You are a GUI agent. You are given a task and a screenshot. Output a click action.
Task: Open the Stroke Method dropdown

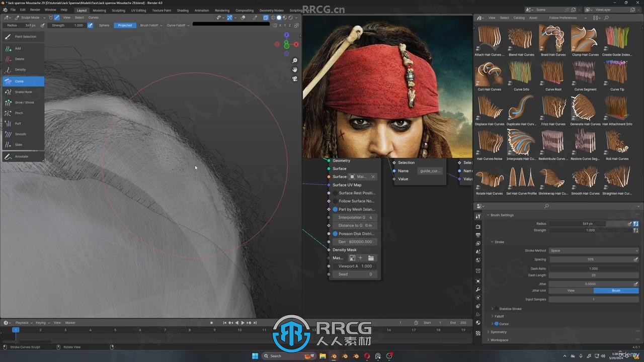tap(594, 250)
